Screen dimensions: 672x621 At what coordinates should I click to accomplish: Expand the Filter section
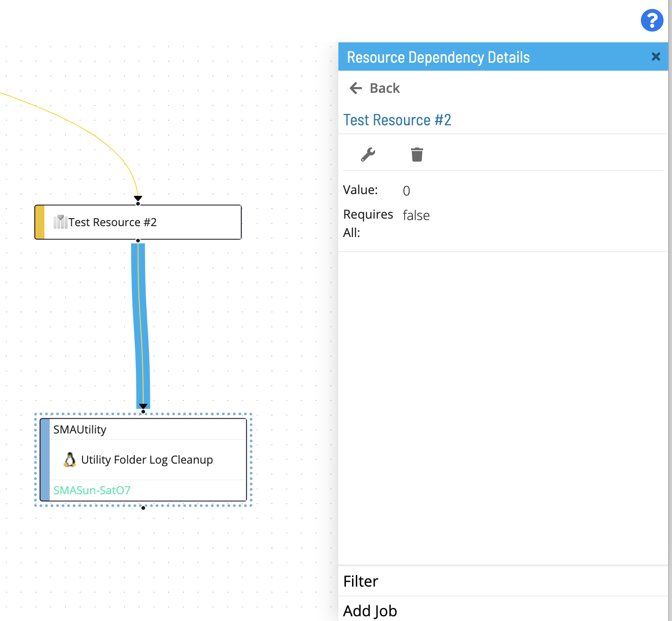503,581
